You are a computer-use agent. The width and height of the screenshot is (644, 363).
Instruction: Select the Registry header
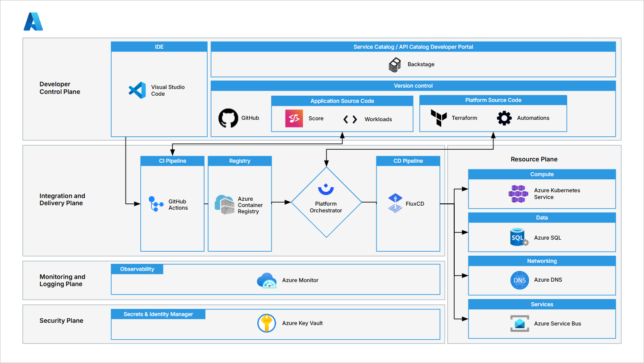(x=240, y=161)
